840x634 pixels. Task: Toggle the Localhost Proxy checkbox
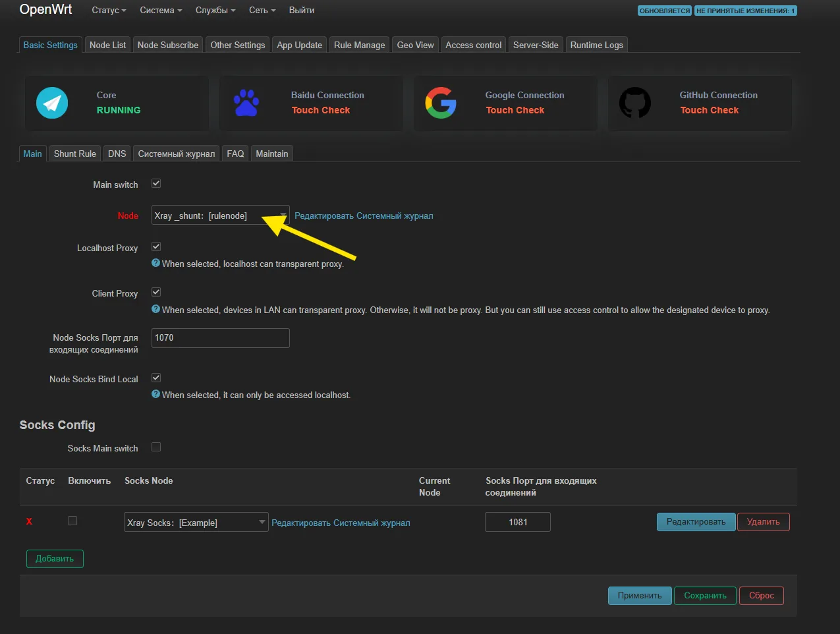coord(156,246)
